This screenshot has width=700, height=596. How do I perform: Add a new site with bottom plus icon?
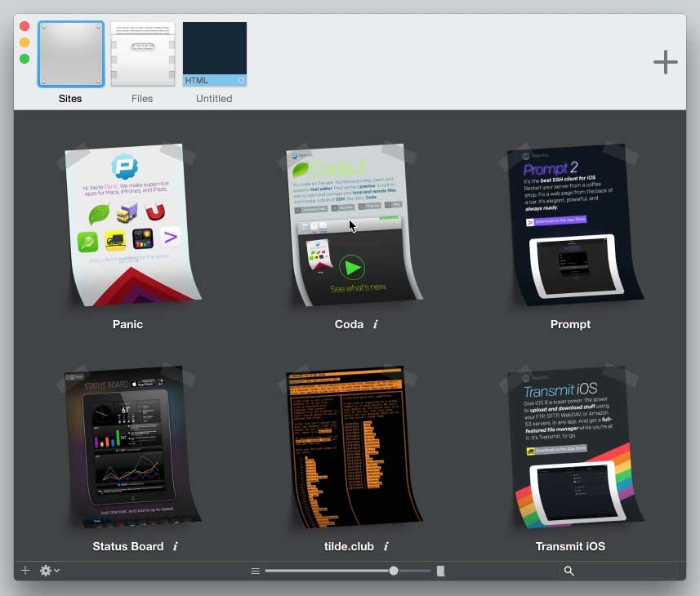(25, 571)
